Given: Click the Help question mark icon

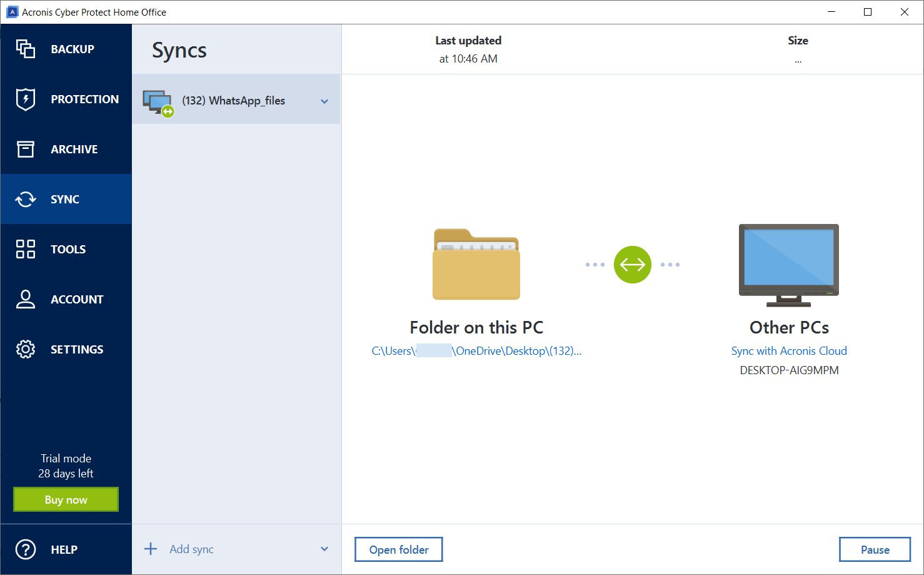Looking at the screenshot, I should pyautogui.click(x=26, y=549).
